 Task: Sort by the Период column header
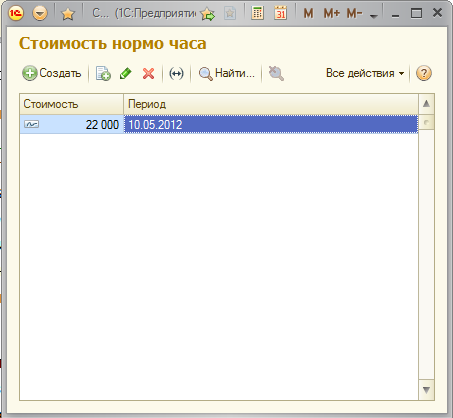[271, 104]
